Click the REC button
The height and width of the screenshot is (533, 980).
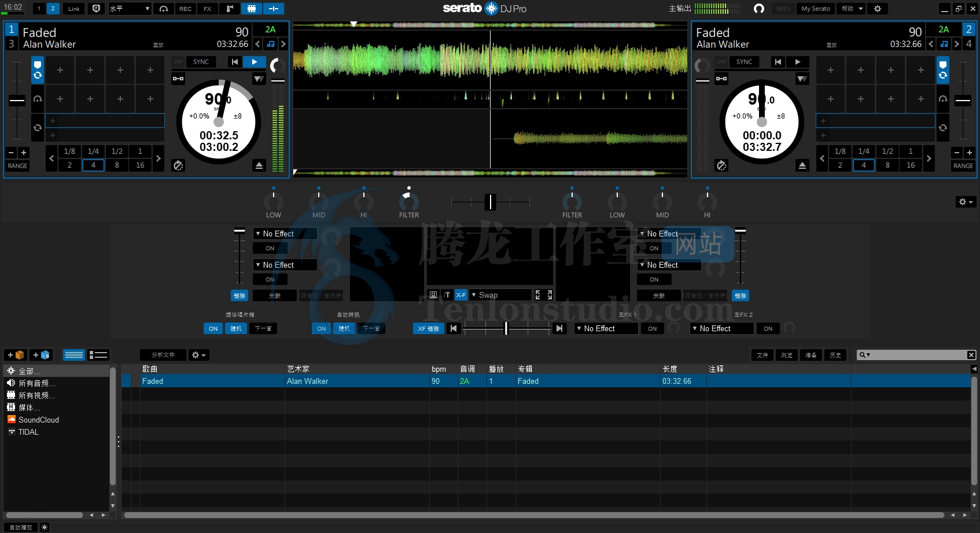185,9
